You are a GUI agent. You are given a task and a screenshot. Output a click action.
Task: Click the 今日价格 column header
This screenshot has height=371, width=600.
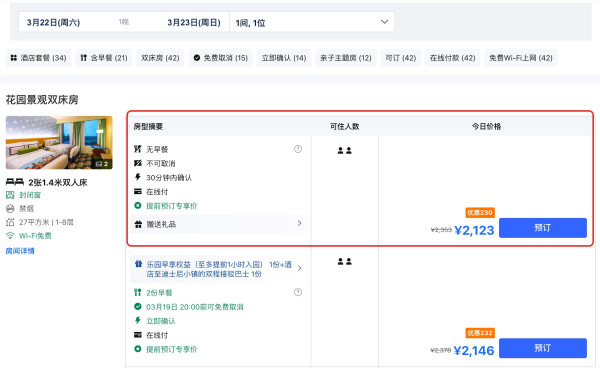[486, 127]
